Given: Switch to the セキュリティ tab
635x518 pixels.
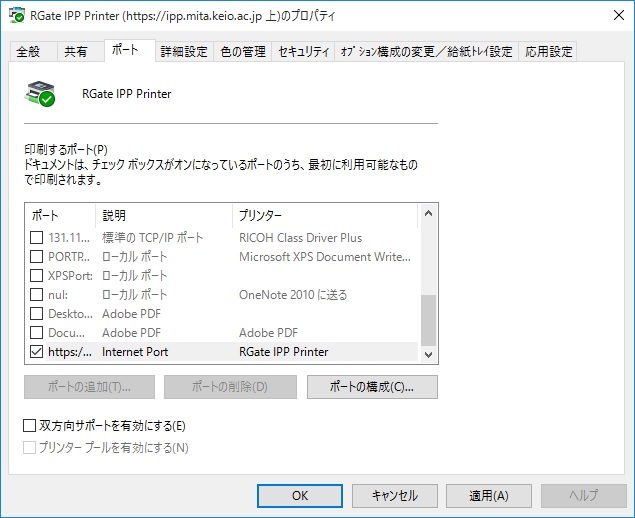Looking at the screenshot, I should (x=303, y=52).
